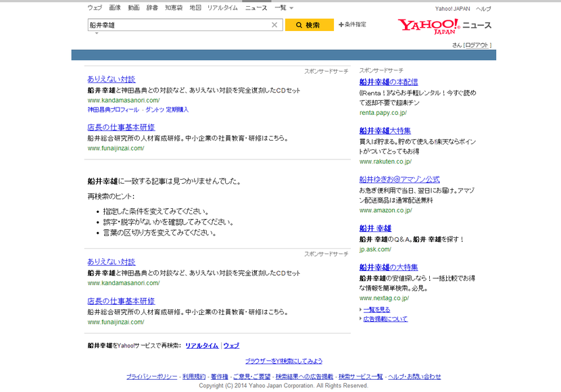561x392 pixels.
Task: Open the 船井幸雄の大特集 sidebar ad
Action: [x=389, y=267]
